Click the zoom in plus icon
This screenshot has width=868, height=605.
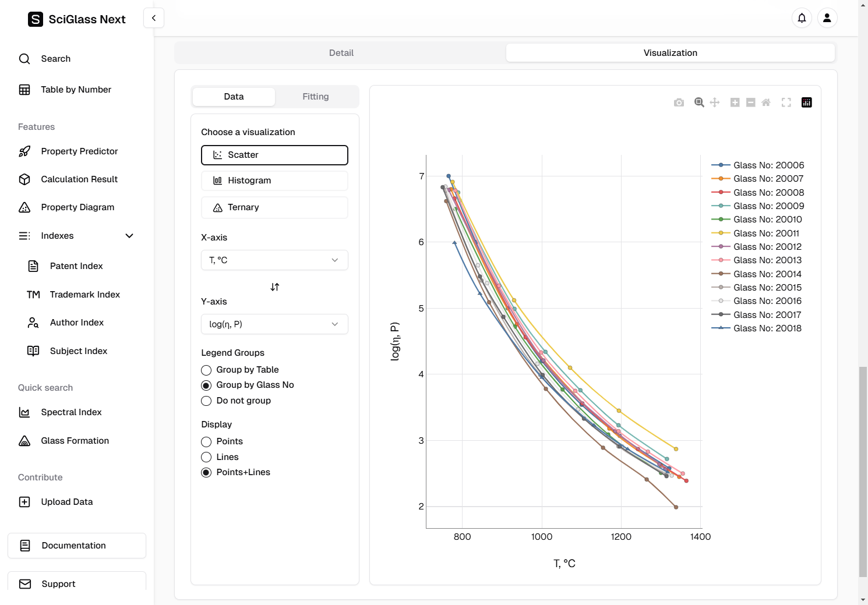[735, 102]
